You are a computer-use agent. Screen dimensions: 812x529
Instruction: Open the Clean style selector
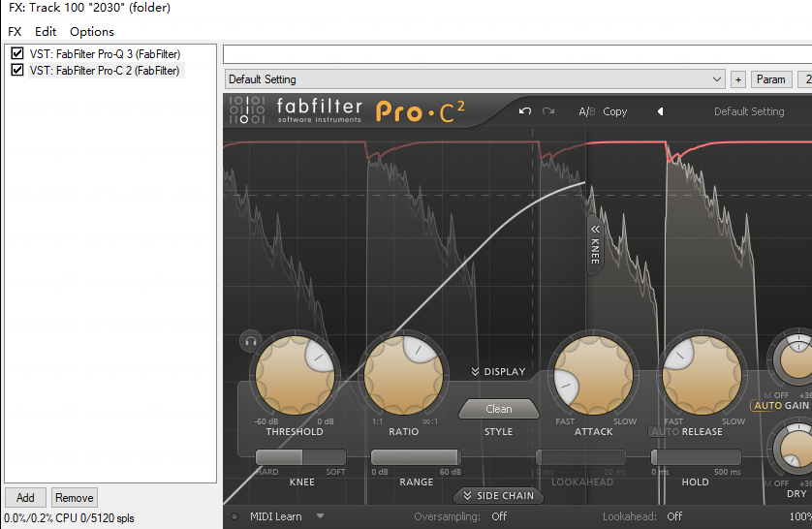[499, 409]
